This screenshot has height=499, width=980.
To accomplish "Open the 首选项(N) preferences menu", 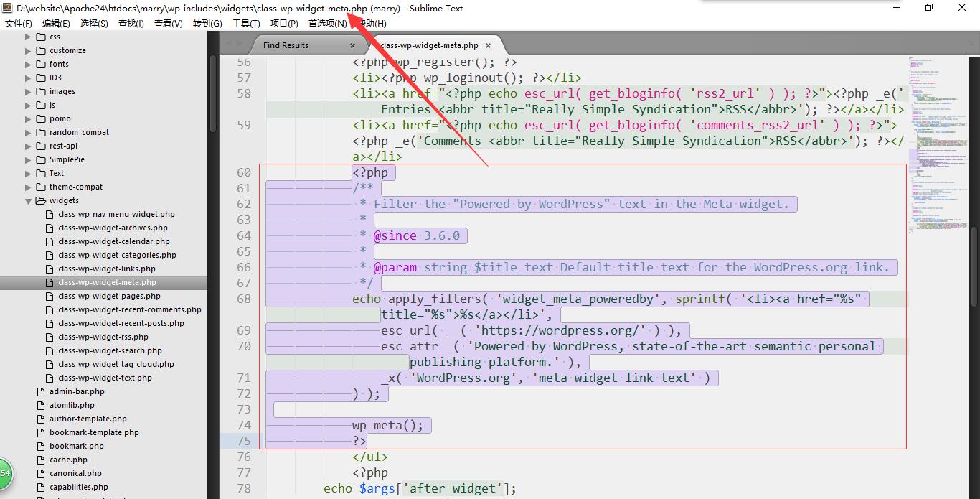I will pyautogui.click(x=327, y=23).
